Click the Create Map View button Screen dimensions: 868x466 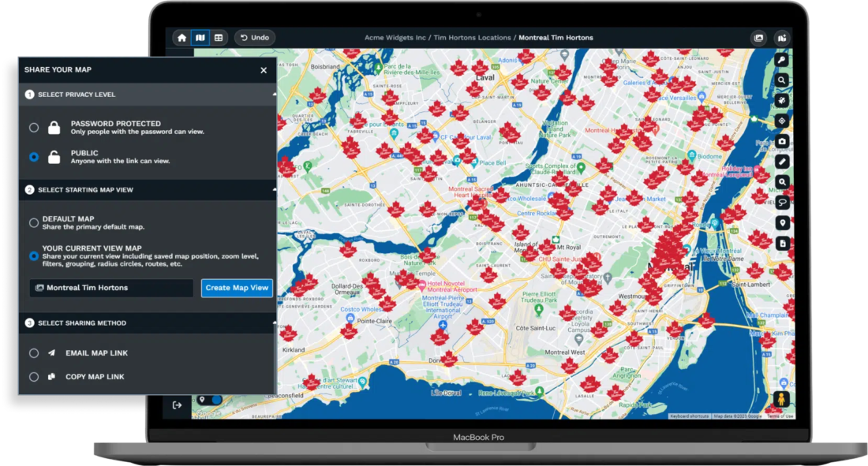coord(237,288)
